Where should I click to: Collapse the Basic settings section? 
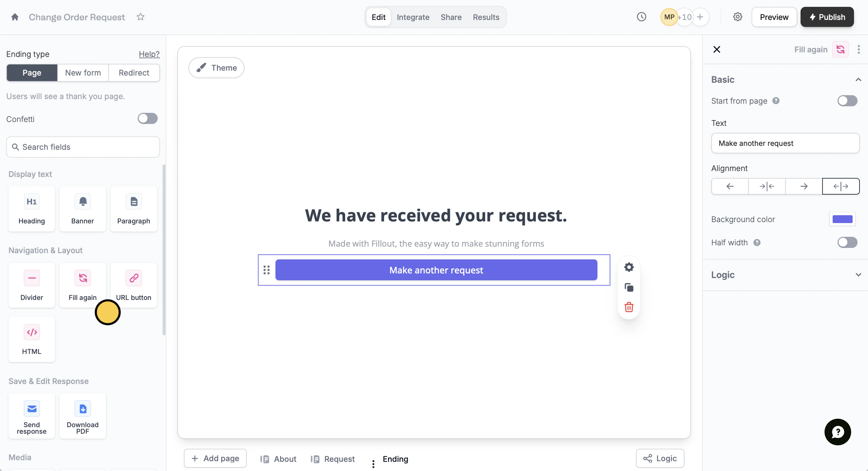coord(858,79)
